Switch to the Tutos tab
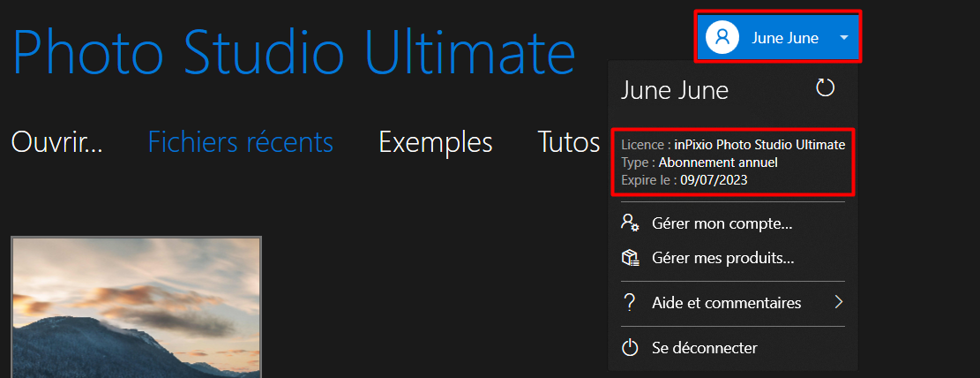980x378 pixels. (x=569, y=142)
